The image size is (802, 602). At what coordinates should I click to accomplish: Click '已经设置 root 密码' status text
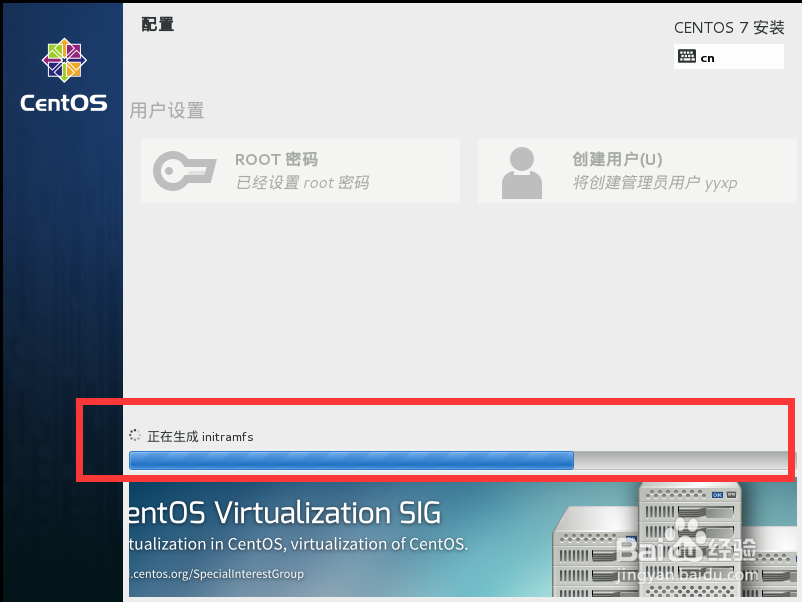(x=302, y=183)
